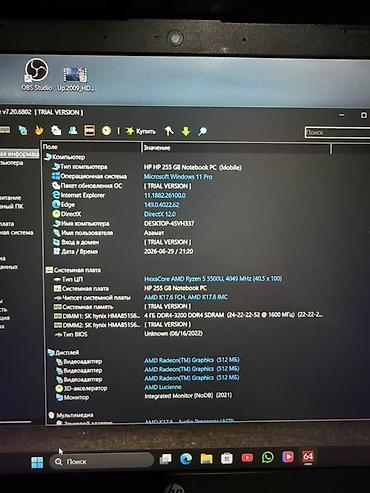Click the monitor-with-arrows toolbar icon before the flame
370x493 pixels.
pos(23,130)
